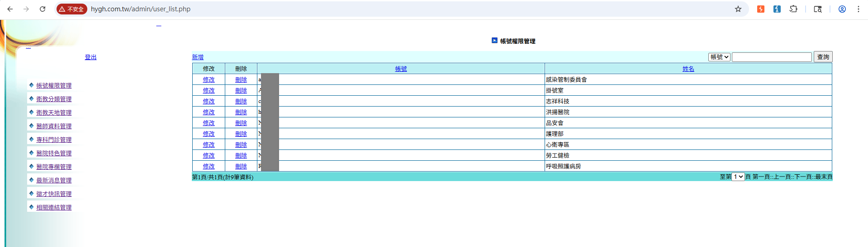This screenshot has height=247, width=868.
Task: Open the not-secure site warning badge
Action: 71,9
